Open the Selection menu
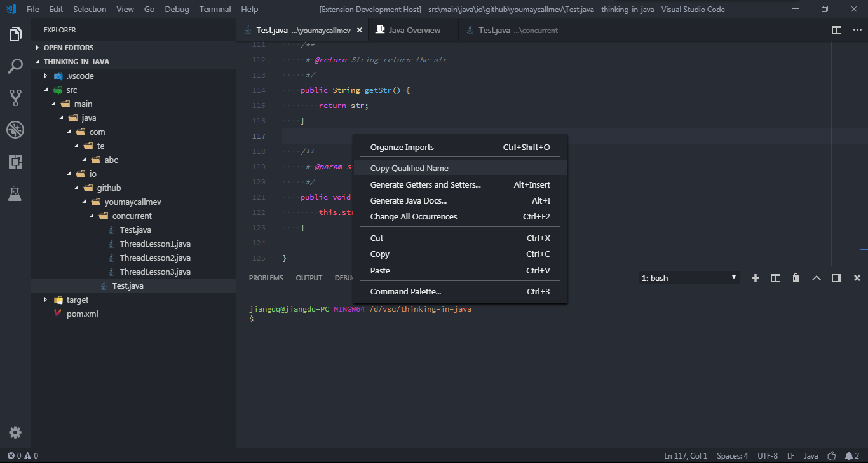868x463 pixels. click(90, 10)
